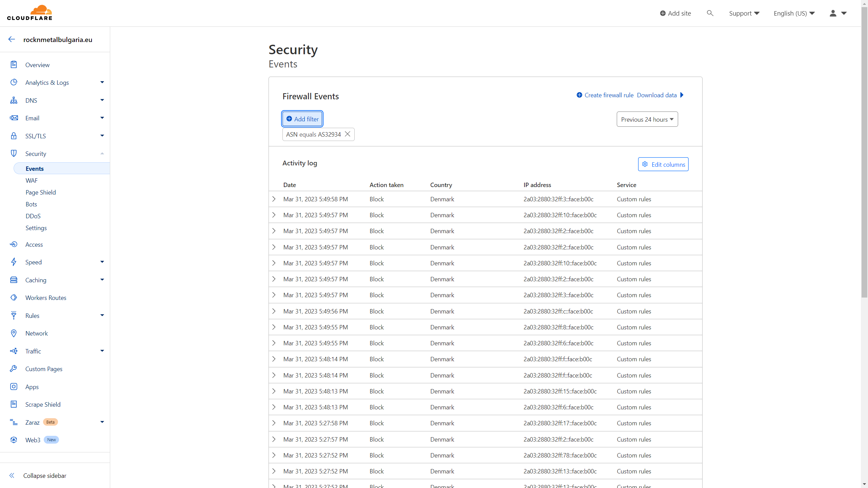Open the user account profile icon
The image size is (868, 488).
coord(833,13)
